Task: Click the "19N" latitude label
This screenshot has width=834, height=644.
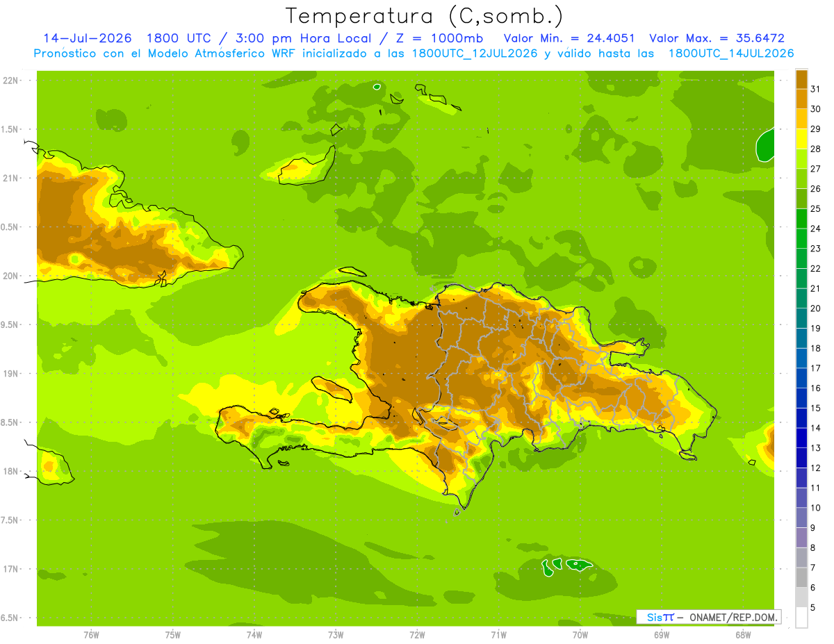Action: pos(10,374)
